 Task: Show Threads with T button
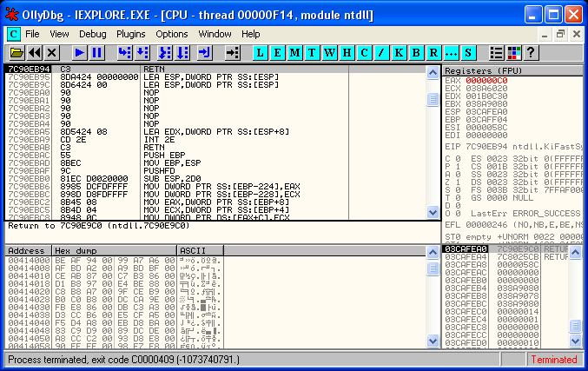(312, 53)
